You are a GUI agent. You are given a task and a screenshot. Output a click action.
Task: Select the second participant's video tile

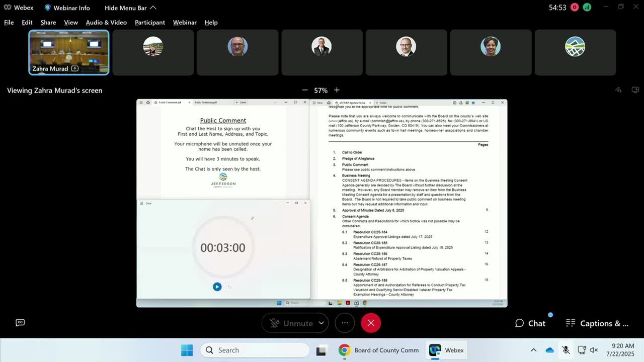pyautogui.click(x=153, y=53)
